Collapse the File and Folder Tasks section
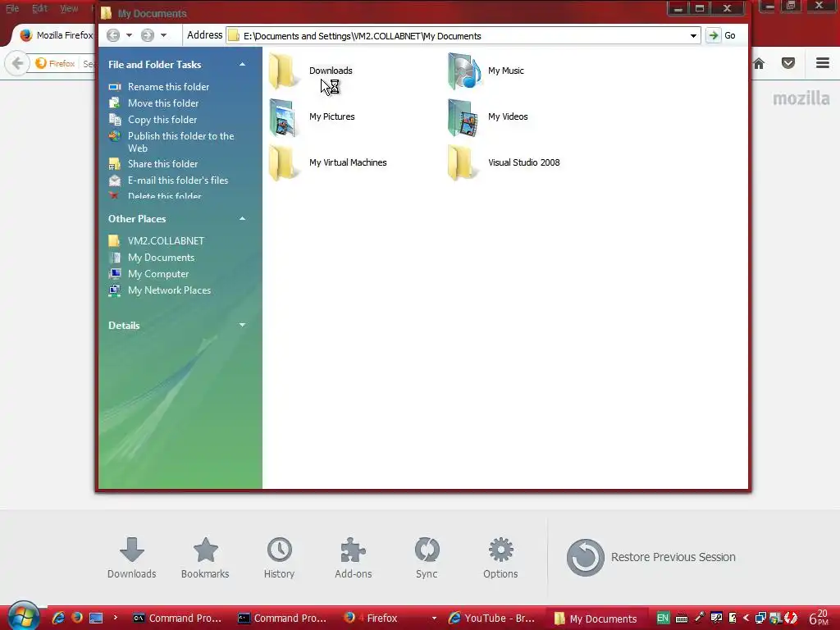This screenshot has height=630, width=840. 242,64
